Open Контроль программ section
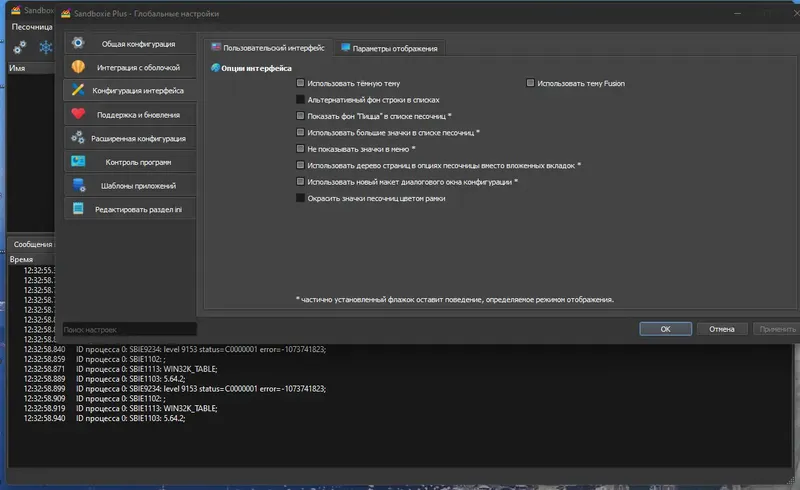Viewport: 800px width, 490px height. tap(130, 162)
